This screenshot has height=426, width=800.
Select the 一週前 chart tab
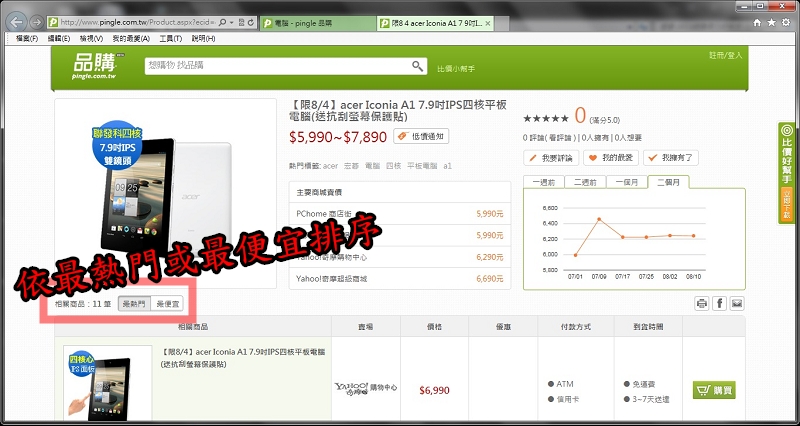(543, 182)
